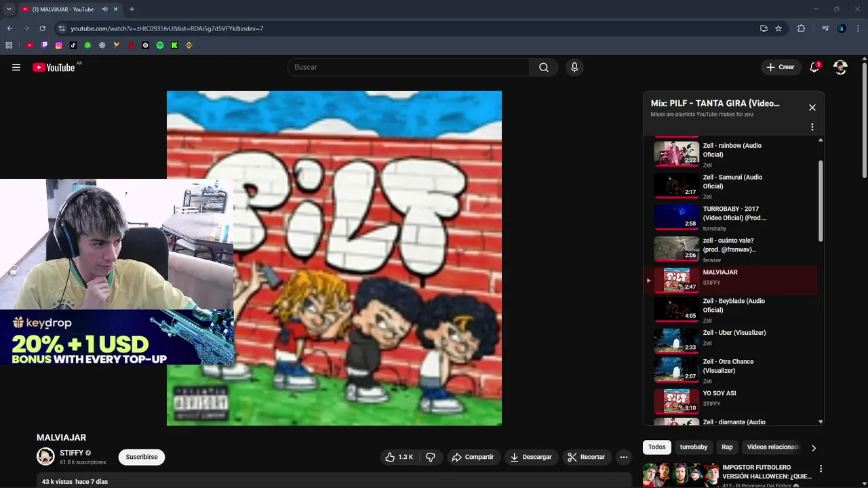
Task: Select the Todos filter chip
Action: (657, 447)
